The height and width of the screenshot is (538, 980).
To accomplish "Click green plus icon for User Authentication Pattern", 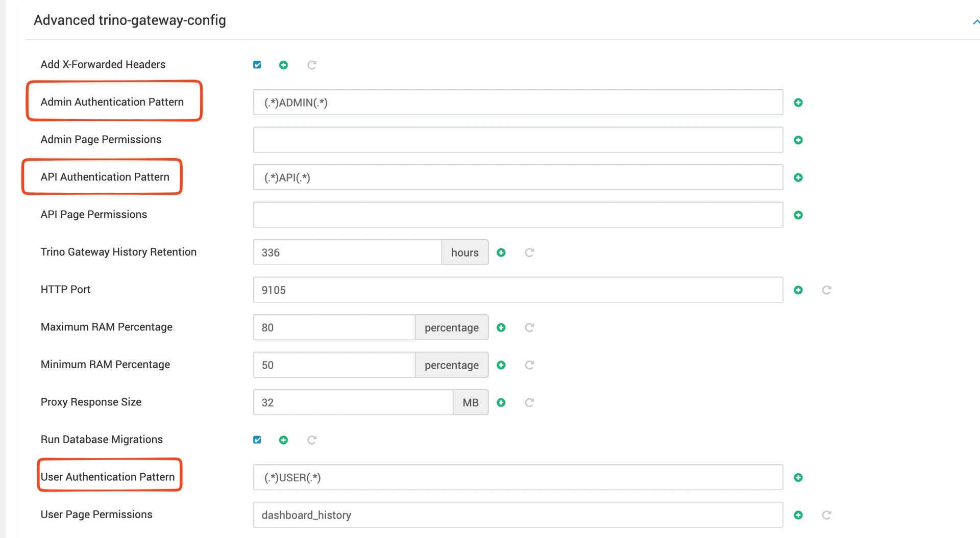I will 798,477.
